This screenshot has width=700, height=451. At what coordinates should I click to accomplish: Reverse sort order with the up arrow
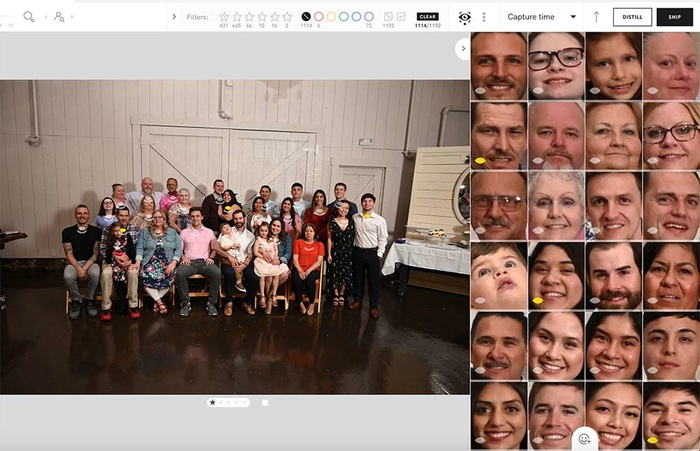tap(597, 17)
